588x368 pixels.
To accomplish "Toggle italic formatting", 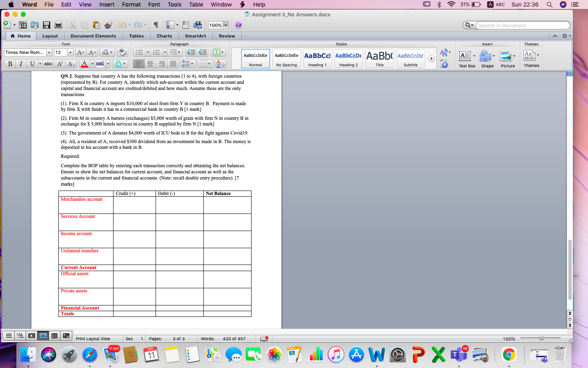I will pyautogui.click(x=20, y=64).
